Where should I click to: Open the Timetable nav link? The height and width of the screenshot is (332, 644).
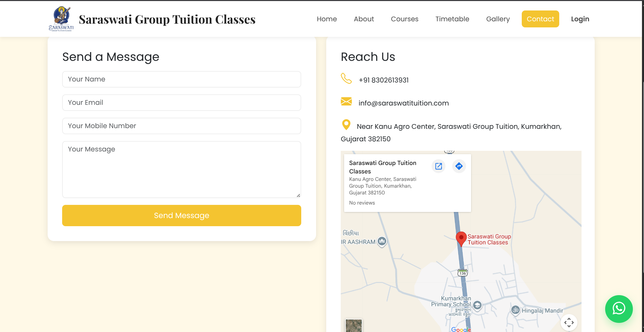(452, 19)
